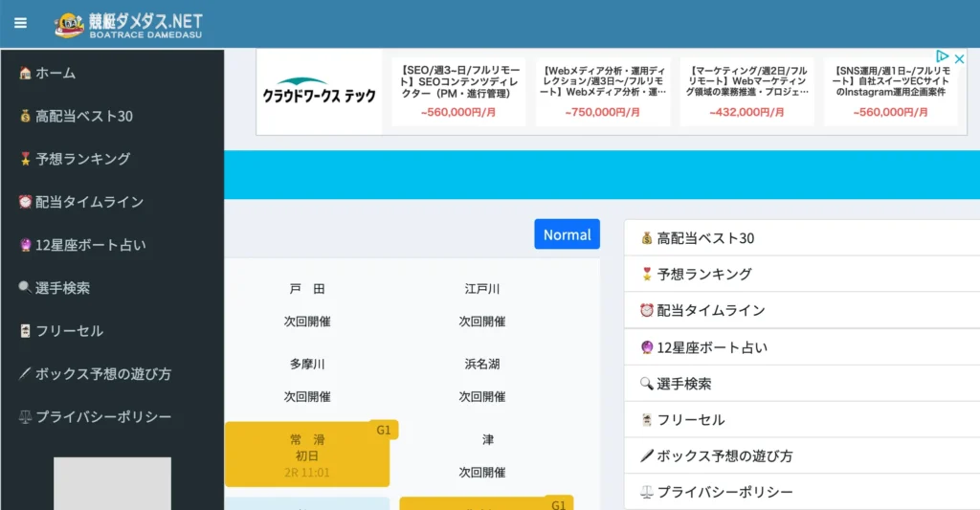This screenshot has height=510, width=980.
Task: Open 高配当ベスト30 link in right panel
Action: coord(802,238)
